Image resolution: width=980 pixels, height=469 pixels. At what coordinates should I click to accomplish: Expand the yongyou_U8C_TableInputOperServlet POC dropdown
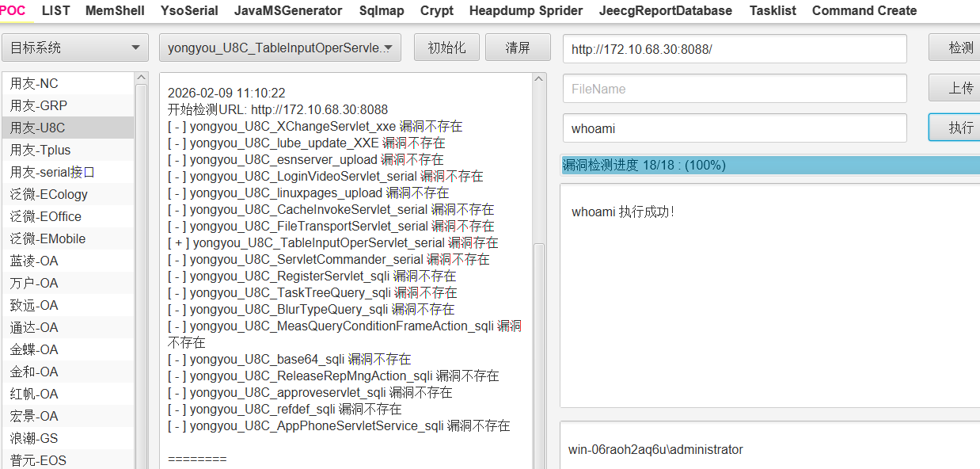coord(279,48)
